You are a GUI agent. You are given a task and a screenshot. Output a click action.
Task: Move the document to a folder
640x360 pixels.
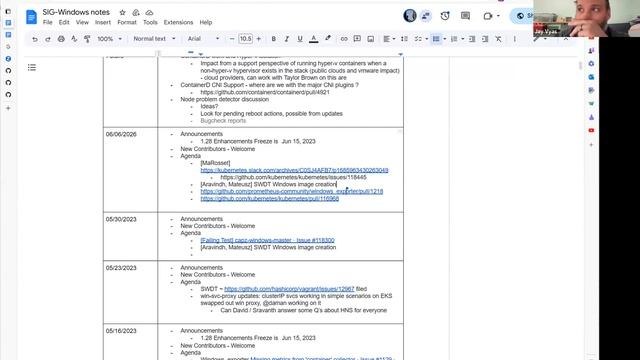tap(136, 13)
